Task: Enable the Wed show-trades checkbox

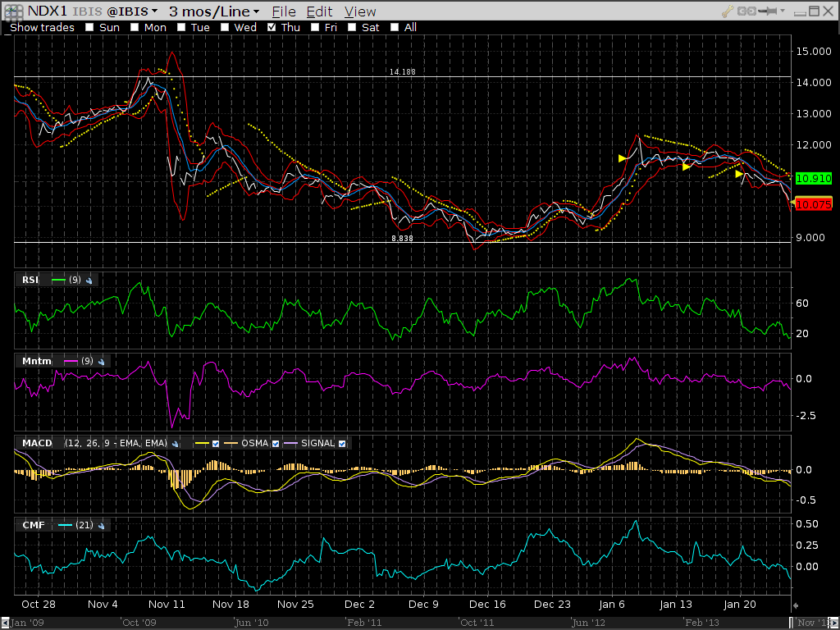Action: (225, 27)
